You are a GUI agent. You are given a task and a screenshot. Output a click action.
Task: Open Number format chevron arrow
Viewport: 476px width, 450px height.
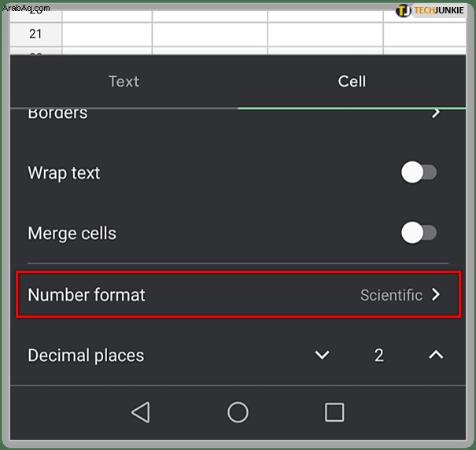pos(436,294)
